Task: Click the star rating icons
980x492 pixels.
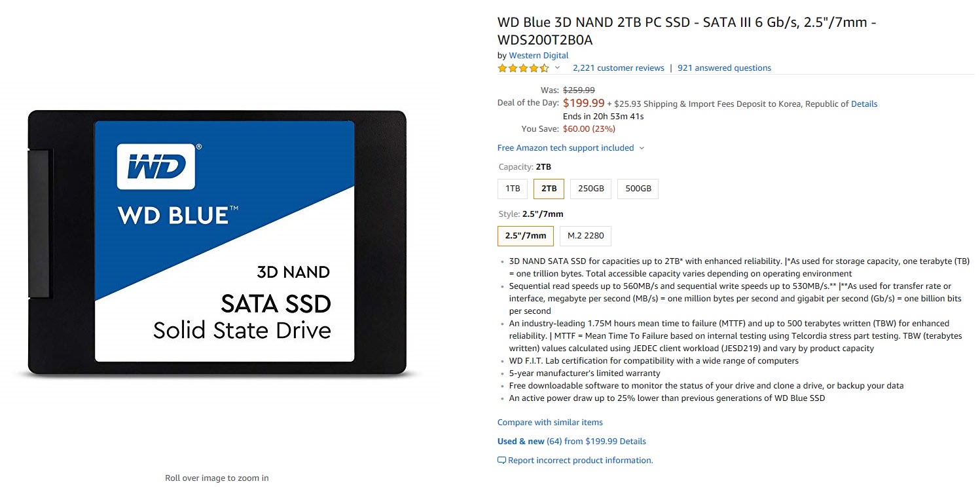Action: coord(523,68)
